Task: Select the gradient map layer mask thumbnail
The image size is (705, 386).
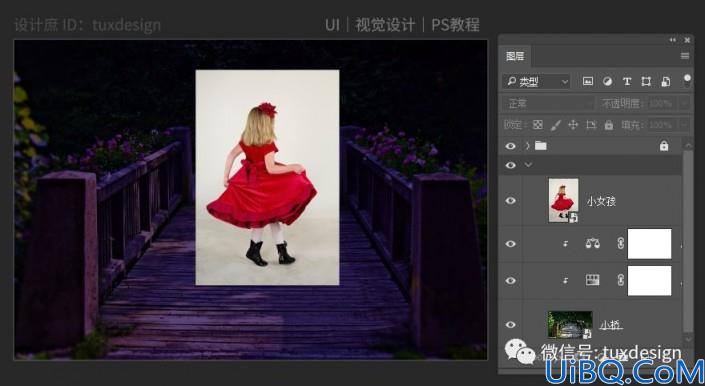Action: tap(649, 280)
